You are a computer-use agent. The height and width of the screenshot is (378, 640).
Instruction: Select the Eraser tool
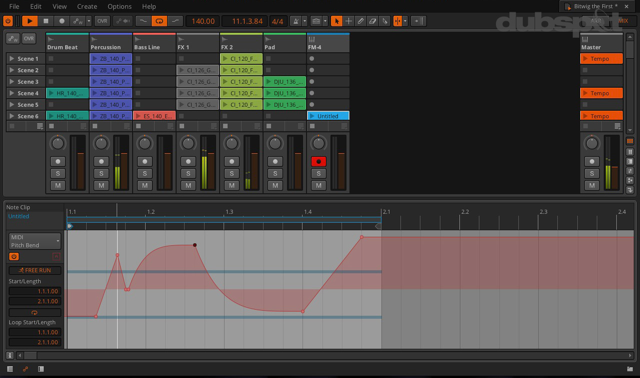(373, 21)
